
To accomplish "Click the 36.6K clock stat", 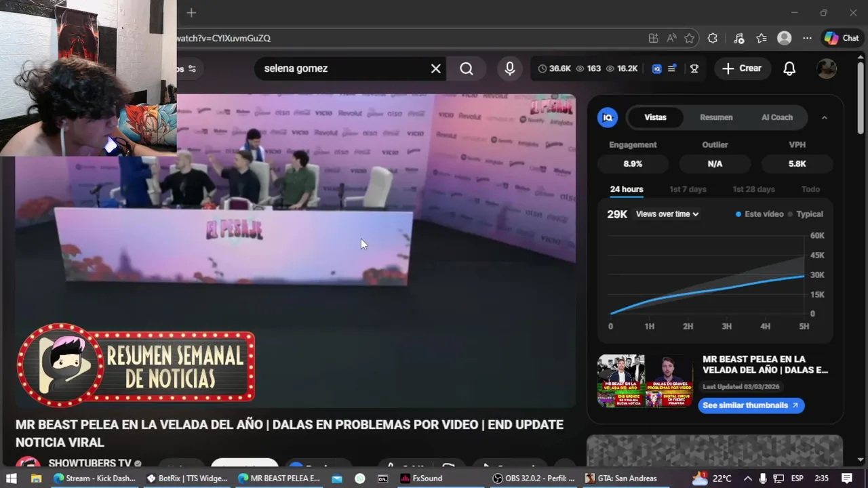I will 555,68.
